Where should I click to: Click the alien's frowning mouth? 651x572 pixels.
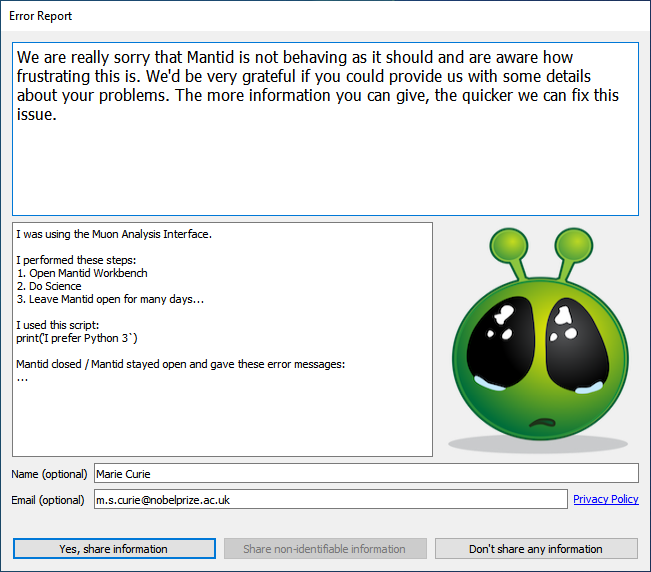pyautogui.click(x=542, y=420)
